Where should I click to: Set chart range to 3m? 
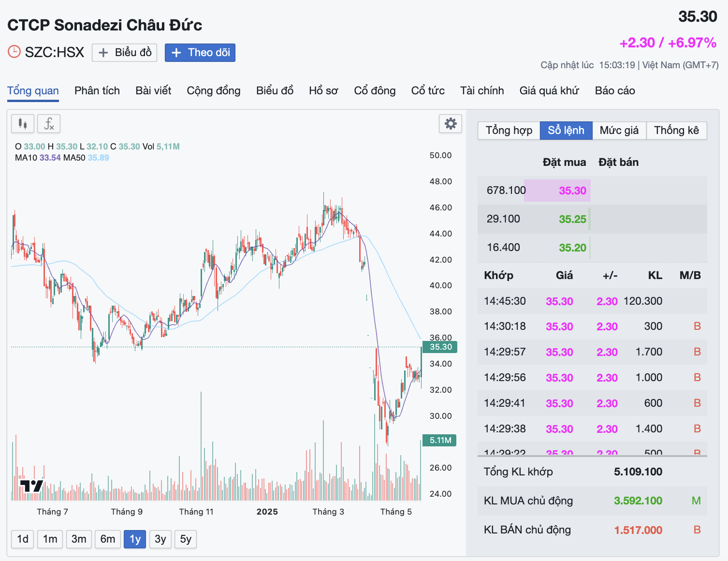[x=79, y=539]
